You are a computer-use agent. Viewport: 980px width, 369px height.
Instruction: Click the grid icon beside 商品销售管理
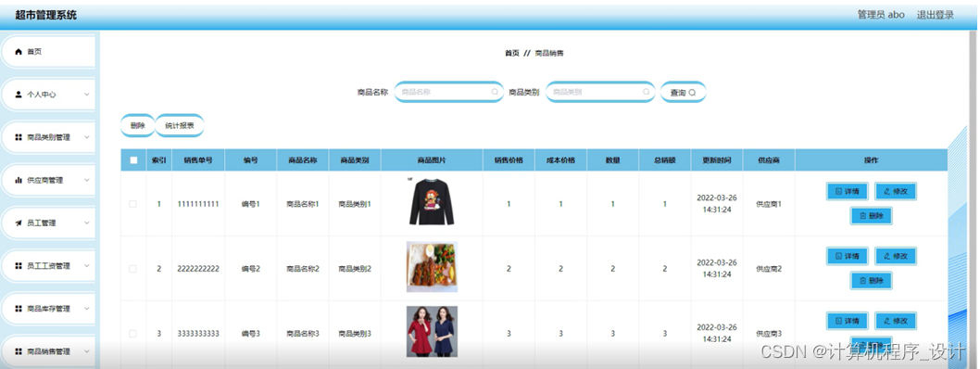click(x=19, y=351)
